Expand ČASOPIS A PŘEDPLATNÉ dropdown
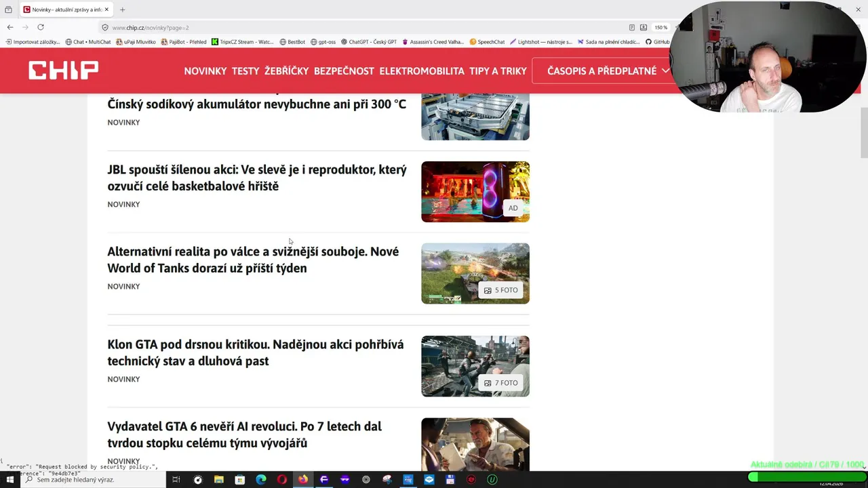 (x=604, y=70)
